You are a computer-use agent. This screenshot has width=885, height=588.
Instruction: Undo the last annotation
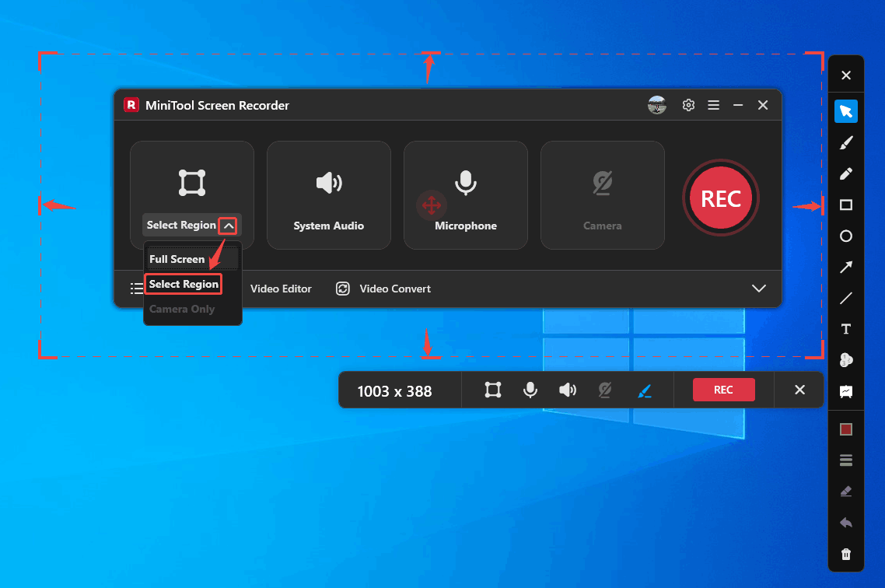[846, 522]
